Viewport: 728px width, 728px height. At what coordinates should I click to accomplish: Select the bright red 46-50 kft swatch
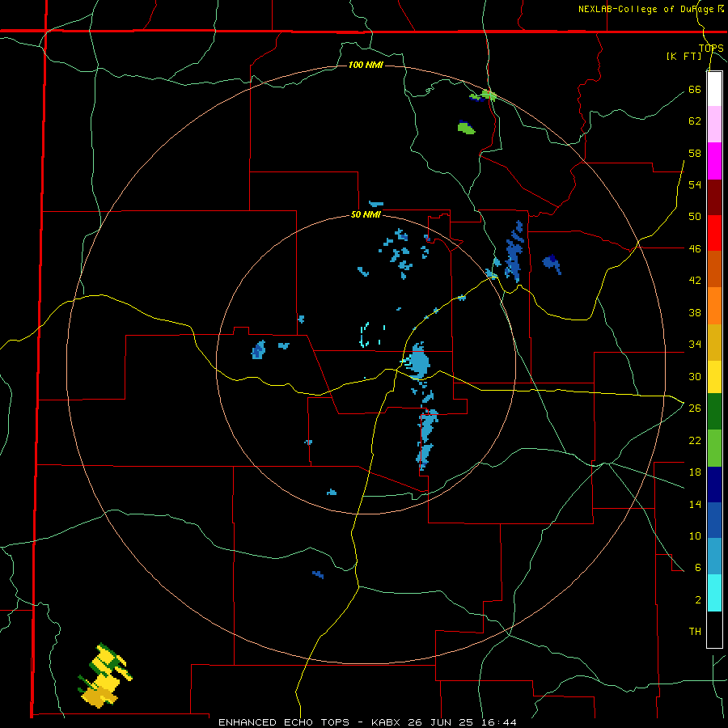tap(714, 233)
